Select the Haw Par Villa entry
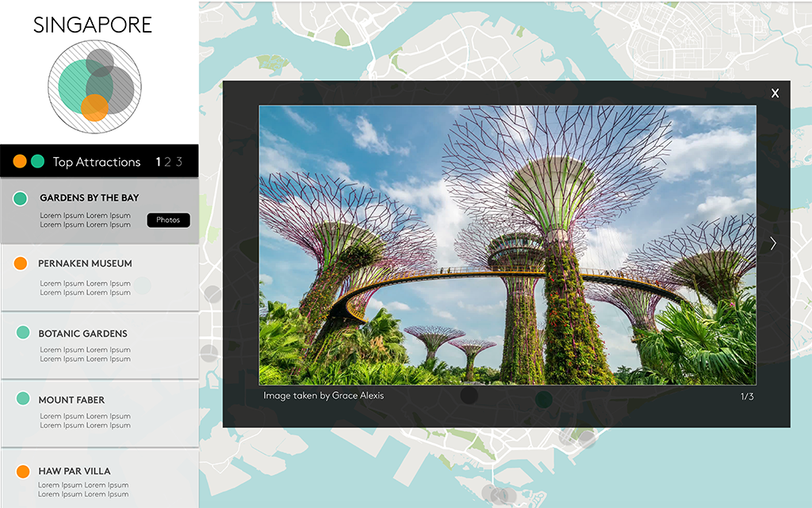Image resolution: width=812 pixels, height=508 pixels. click(99, 479)
